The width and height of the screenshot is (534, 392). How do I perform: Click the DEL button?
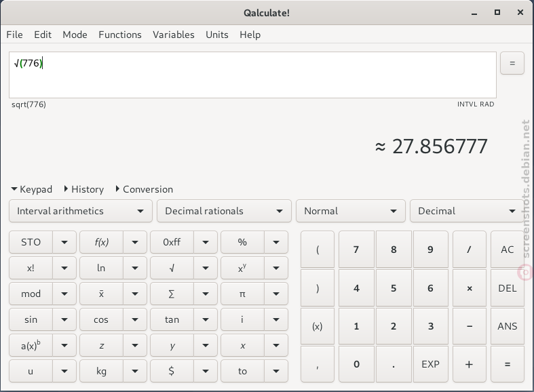tap(507, 288)
